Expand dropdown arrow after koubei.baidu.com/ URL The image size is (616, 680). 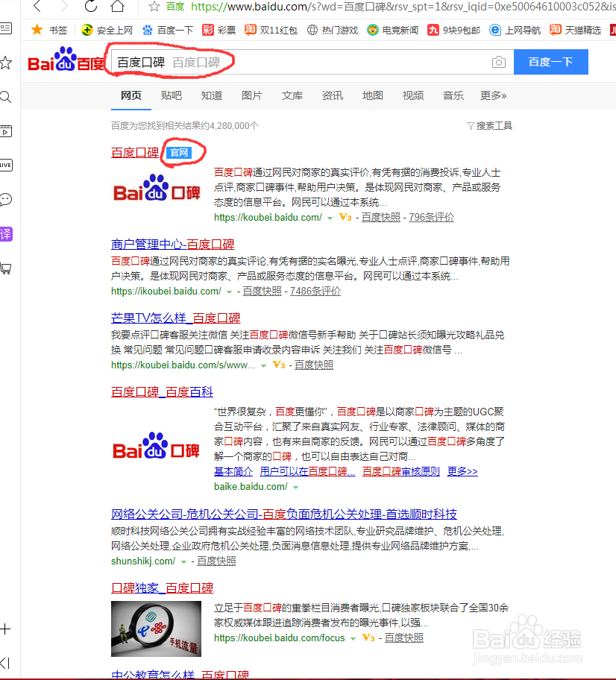tap(330, 218)
